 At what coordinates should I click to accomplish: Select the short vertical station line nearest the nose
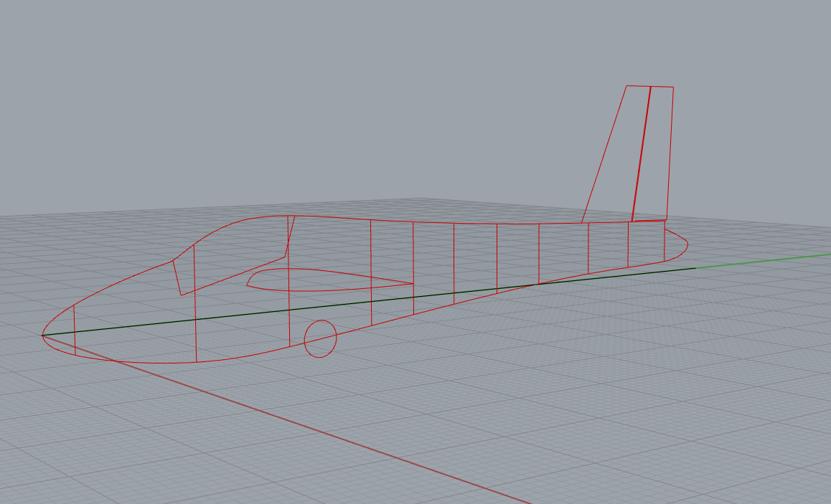[74, 330]
